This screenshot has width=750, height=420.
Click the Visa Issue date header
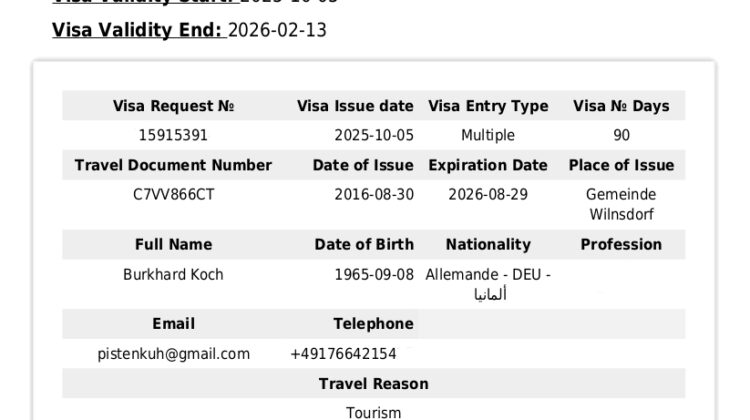click(355, 106)
